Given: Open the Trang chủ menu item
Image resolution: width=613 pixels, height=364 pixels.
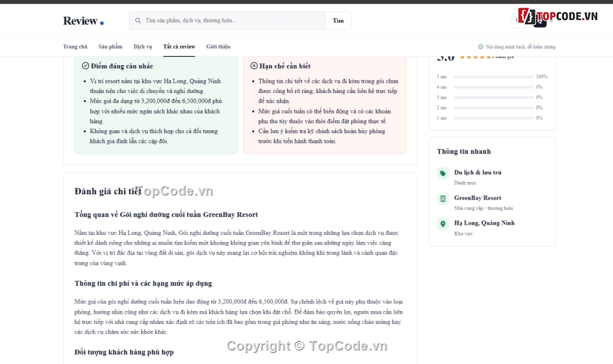Looking at the screenshot, I should [75, 46].
